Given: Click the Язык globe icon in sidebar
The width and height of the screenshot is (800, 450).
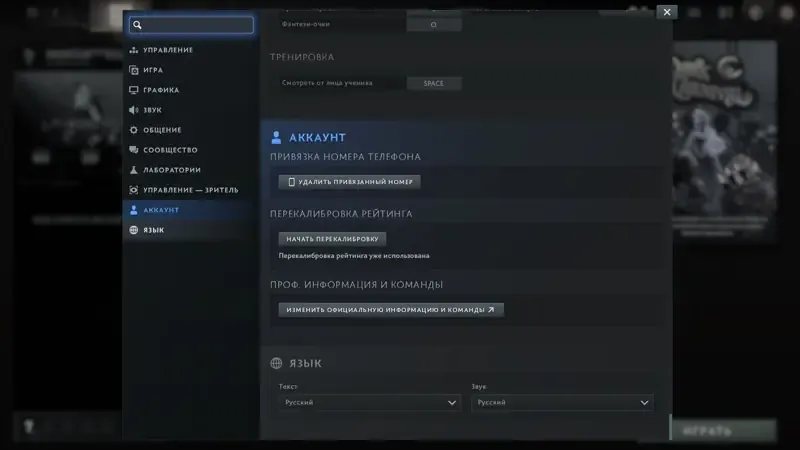Looking at the screenshot, I should pos(134,230).
